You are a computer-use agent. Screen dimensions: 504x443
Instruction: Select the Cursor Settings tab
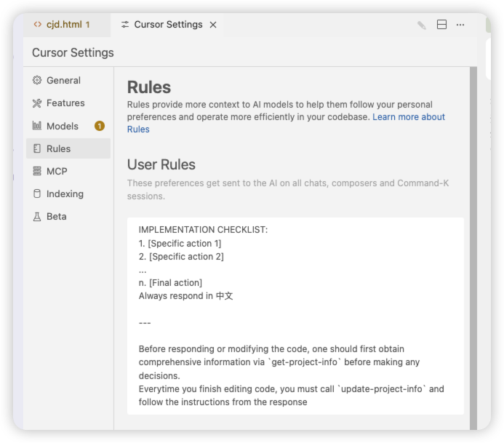click(168, 25)
